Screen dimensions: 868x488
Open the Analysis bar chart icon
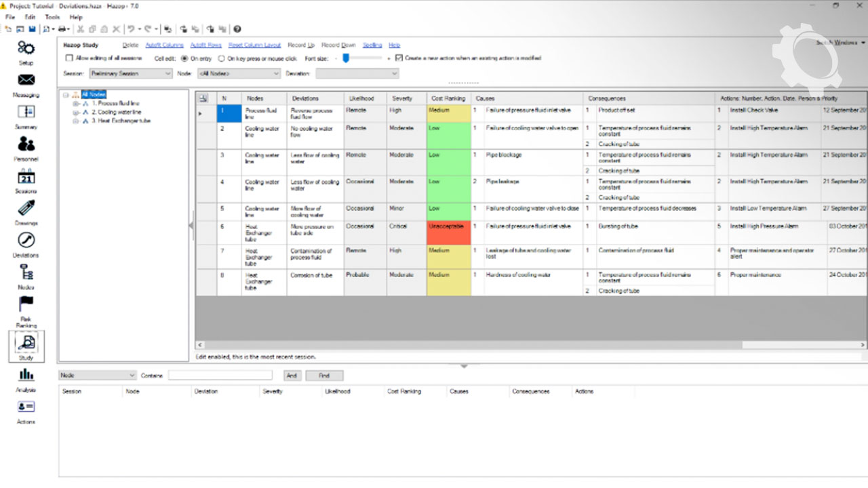[26, 375]
